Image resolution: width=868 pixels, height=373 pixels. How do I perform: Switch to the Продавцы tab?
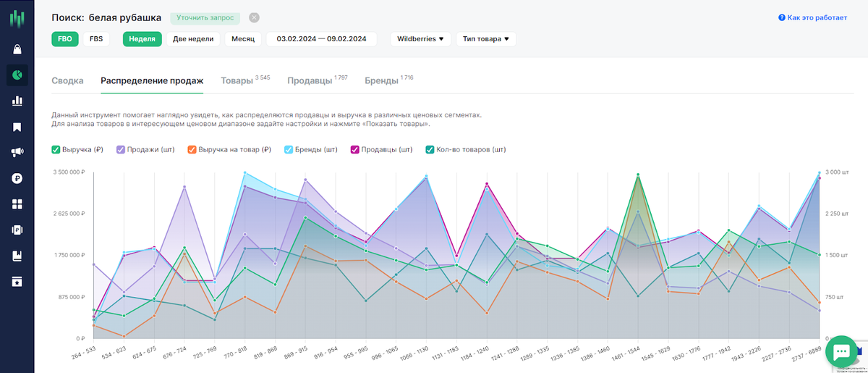coord(318,80)
